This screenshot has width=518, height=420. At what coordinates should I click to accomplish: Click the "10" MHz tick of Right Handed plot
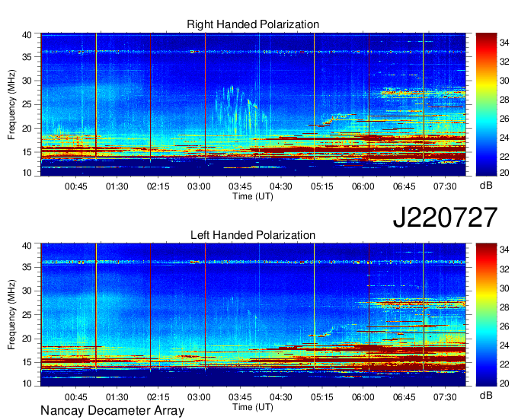[x=27, y=173]
